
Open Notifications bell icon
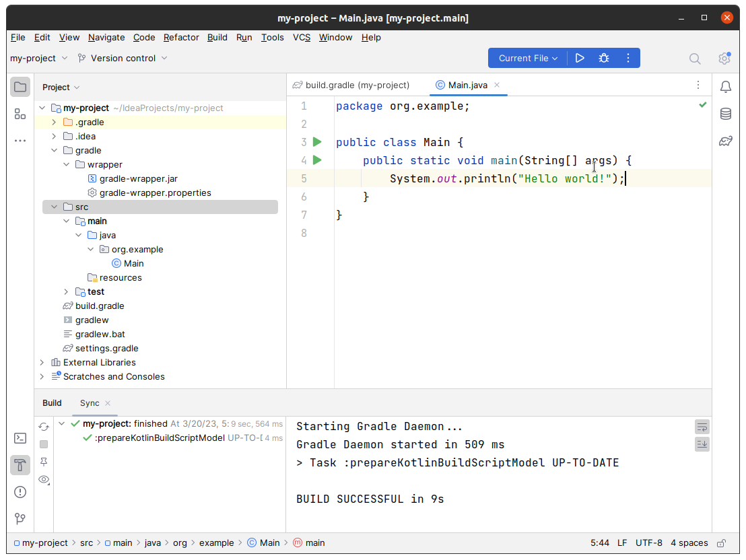(x=726, y=87)
